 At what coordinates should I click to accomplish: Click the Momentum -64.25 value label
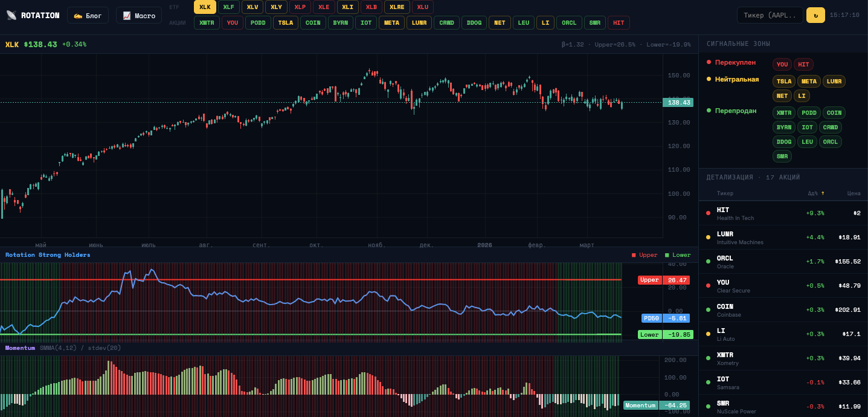click(x=657, y=406)
